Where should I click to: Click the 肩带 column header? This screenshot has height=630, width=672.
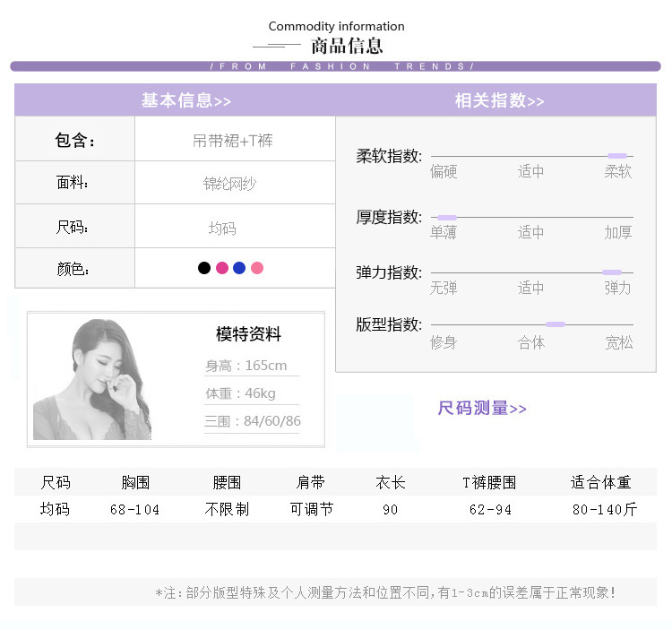tap(310, 482)
